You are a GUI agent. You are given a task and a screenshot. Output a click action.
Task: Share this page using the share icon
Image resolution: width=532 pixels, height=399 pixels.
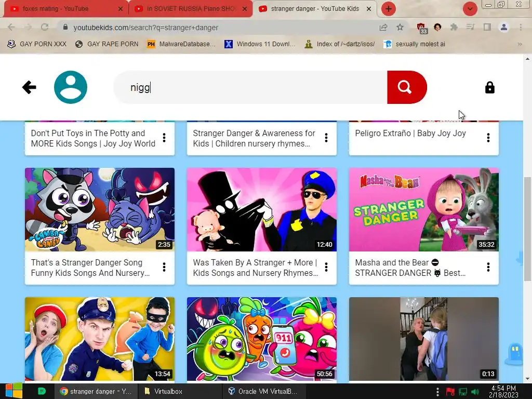tap(383, 27)
